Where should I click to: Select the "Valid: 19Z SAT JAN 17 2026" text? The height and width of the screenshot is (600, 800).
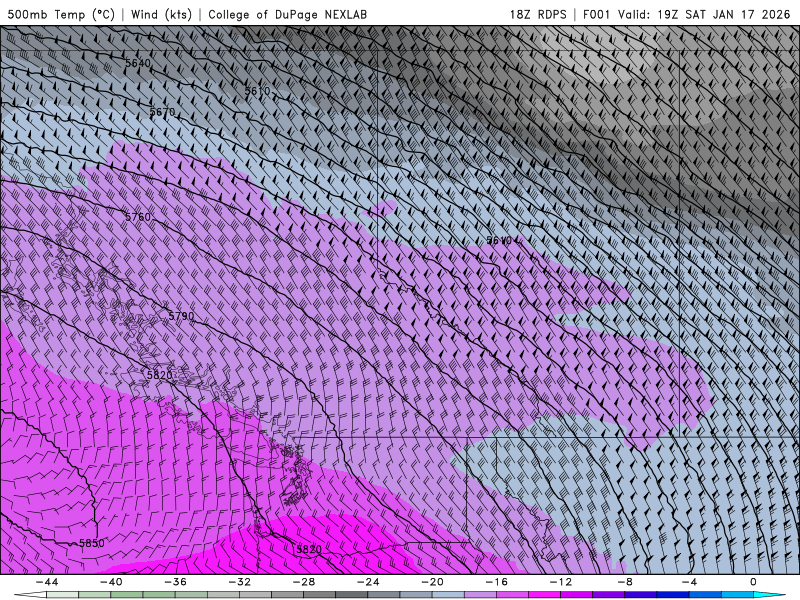pyautogui.click(x=704, y=14)
